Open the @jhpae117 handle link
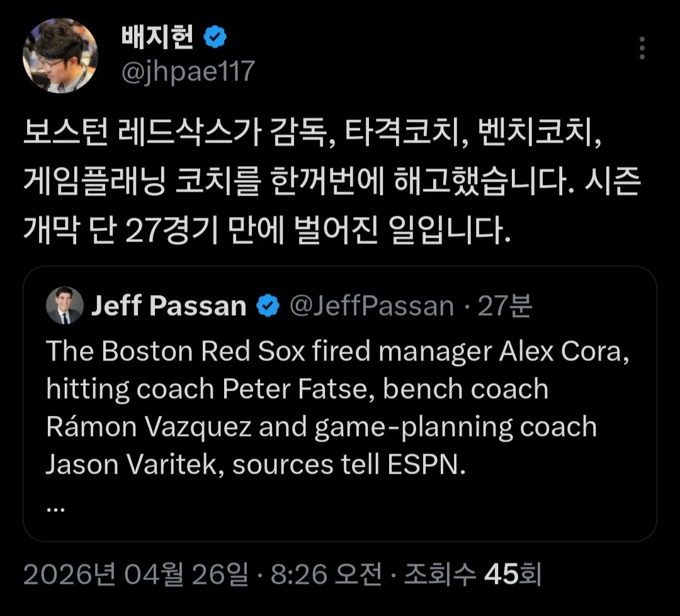Viewport: 680px width, 616px height. point(187,72)
